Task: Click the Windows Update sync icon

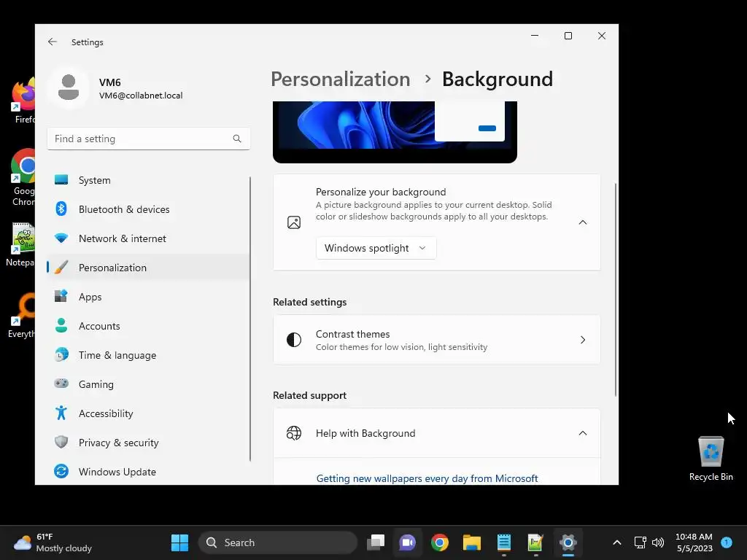Action: (x=61, y=472)
